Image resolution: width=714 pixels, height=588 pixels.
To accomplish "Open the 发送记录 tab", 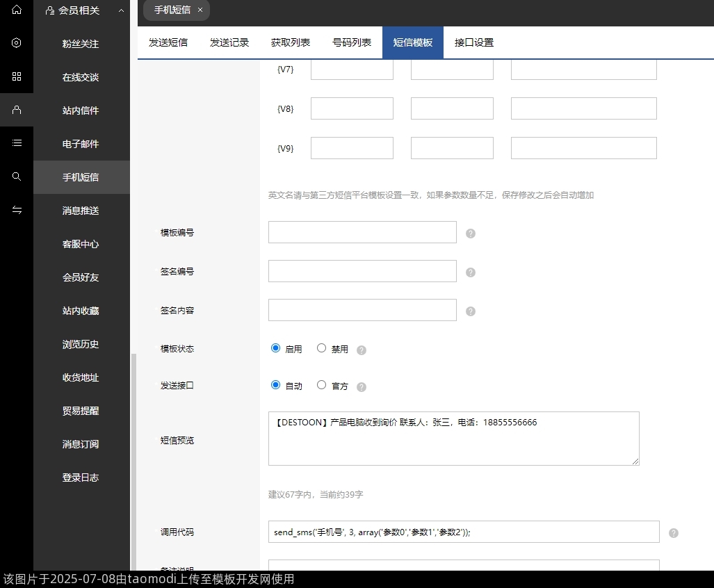I will (x=229, y=42).
